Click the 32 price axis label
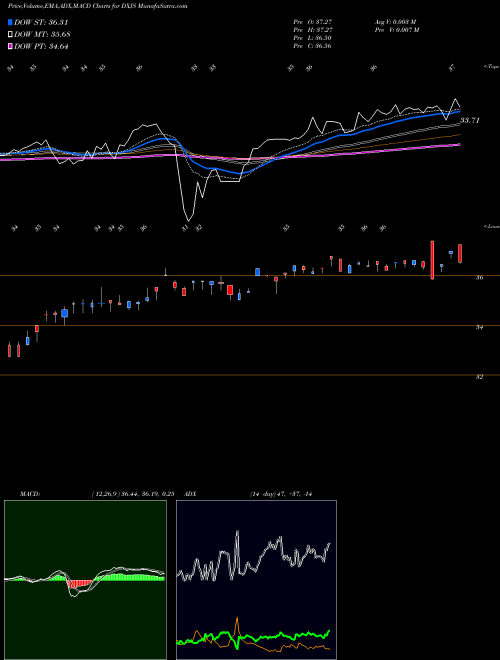The width and height of the screenshot is (500, 660). pos(479,377)
